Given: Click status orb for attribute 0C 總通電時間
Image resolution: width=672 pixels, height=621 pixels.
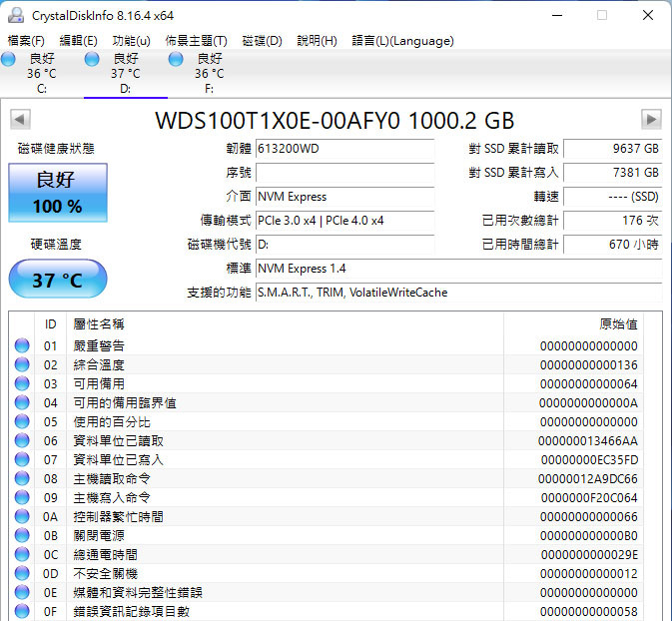Looking at the screenshot, I should tap(22, 554).
